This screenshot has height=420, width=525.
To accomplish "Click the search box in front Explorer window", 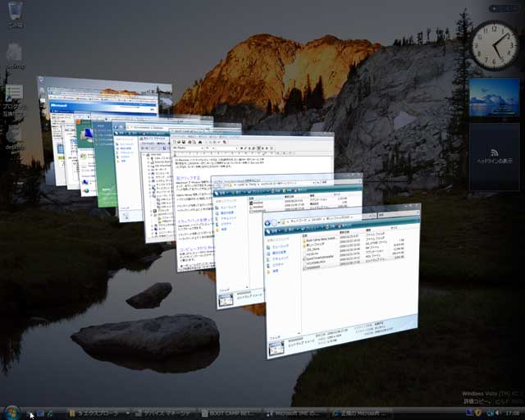I will coord(399,214).
